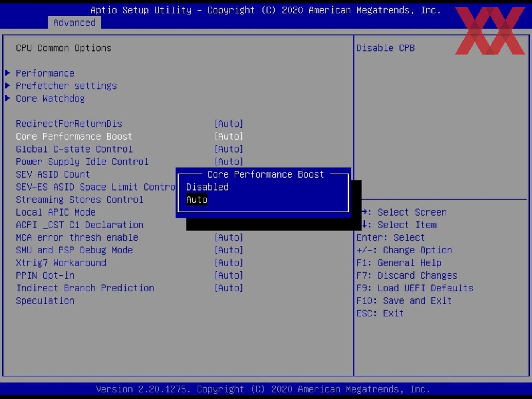Click the F9: Load UEFI Defaults hint

pyautogui.click(x=415, y=288)
